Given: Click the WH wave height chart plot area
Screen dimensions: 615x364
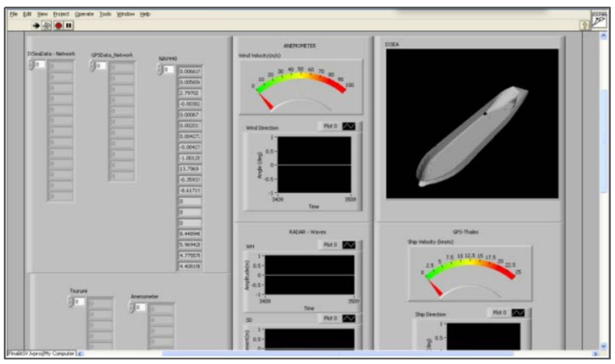Looking at the screenshot, I should pos(309,275).
